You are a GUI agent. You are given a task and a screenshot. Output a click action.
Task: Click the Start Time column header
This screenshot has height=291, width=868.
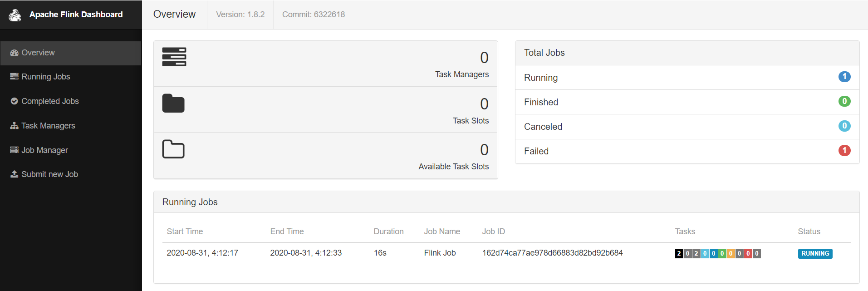click(185, 232)
